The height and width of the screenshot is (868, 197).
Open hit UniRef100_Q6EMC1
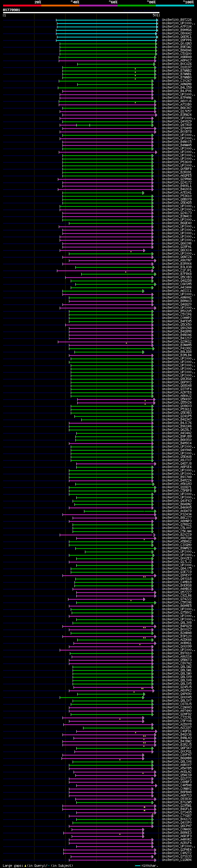click(x=177, y=37)
